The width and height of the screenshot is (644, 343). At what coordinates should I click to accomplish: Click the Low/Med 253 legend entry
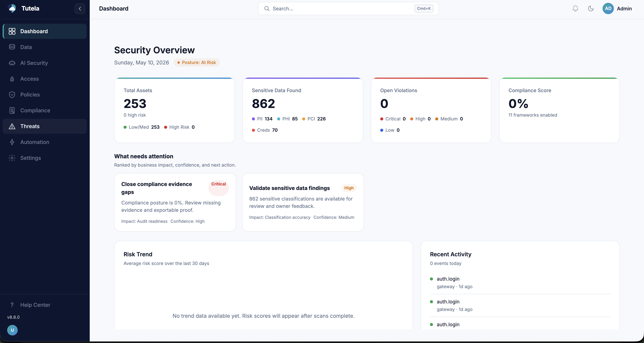pos(141,127)
